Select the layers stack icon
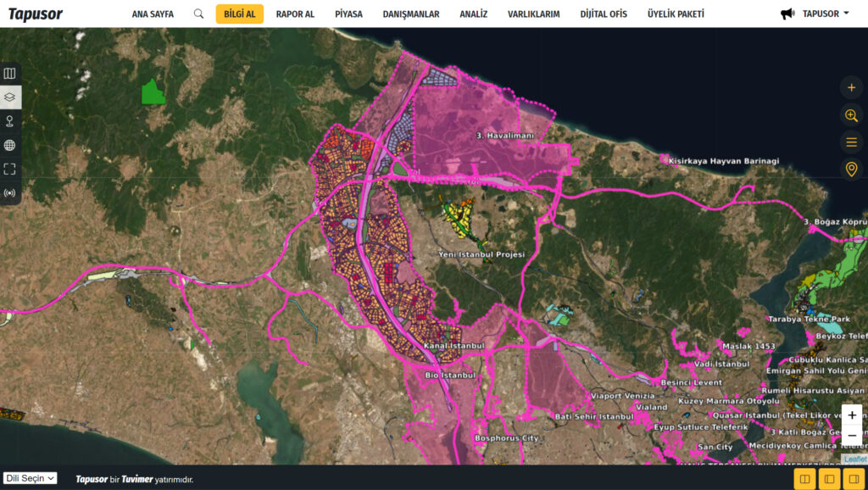868x490 pixels. point(10,97)
